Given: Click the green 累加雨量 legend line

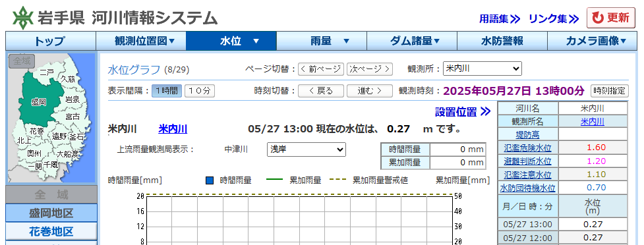Looking at the screenshot, I should coord(275,180).
